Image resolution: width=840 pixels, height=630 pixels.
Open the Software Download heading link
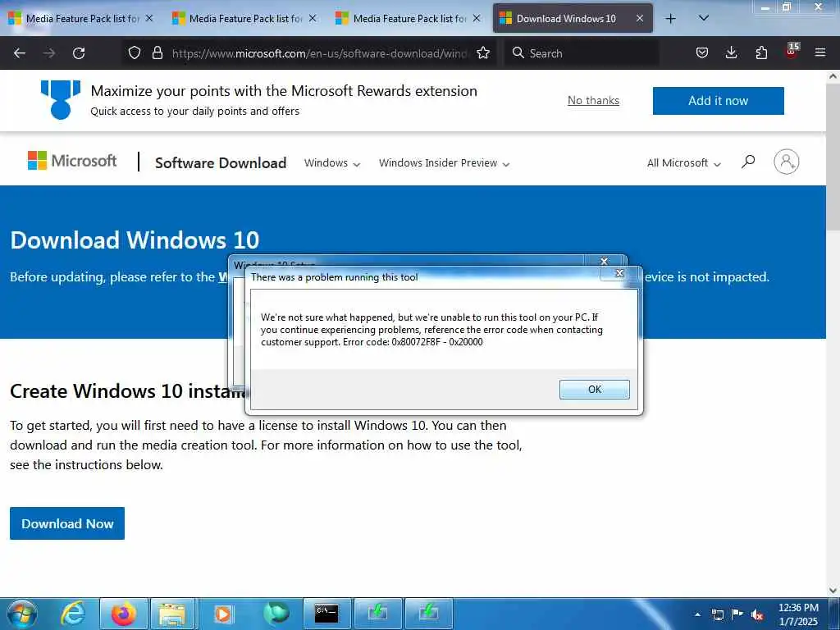[221, 163]
